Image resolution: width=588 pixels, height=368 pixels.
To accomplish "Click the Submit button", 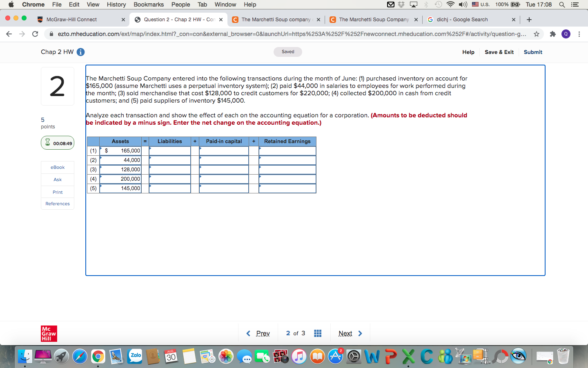I will point(532,52).
